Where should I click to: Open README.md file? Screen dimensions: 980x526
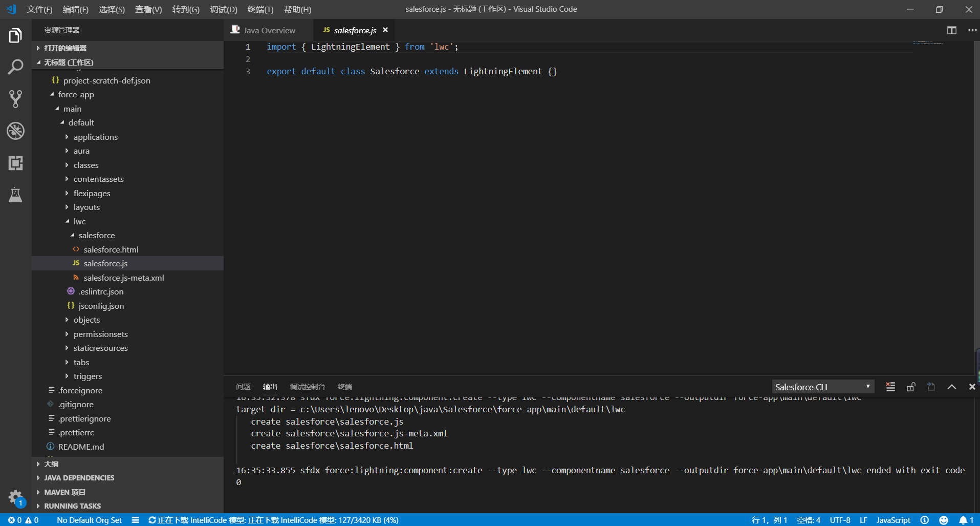click(127, 447)
